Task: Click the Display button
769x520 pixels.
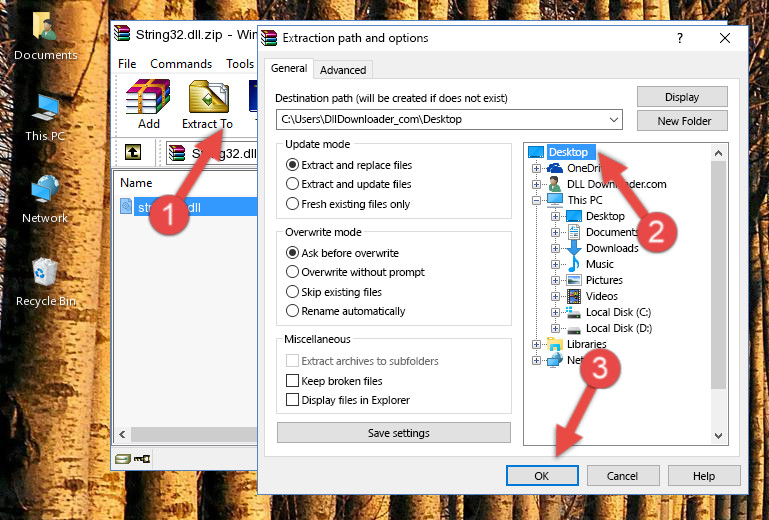Action: (682, 97)
